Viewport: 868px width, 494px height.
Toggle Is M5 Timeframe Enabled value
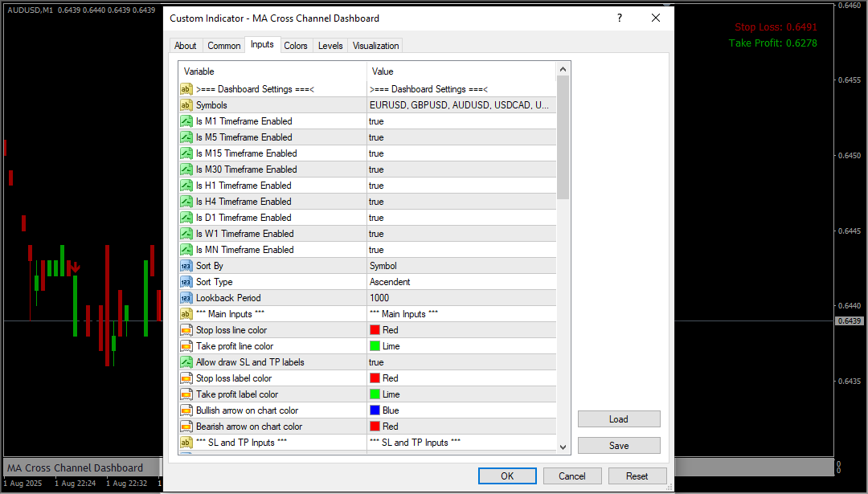click(461, 137)
